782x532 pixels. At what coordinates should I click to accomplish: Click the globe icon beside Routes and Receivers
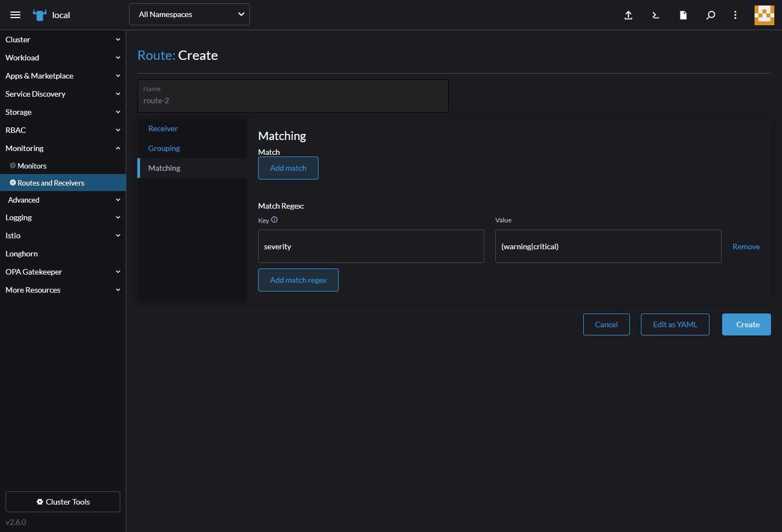[x=13, y=183]
